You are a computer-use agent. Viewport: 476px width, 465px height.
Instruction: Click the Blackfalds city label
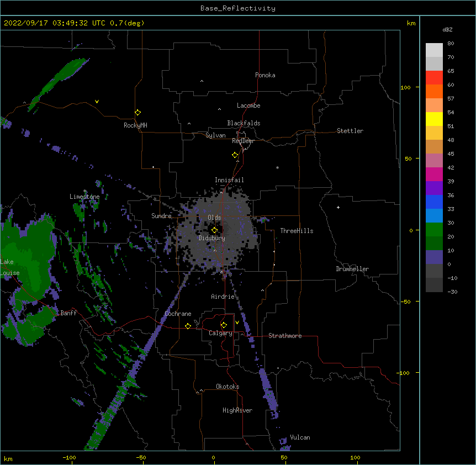(244, 123)
